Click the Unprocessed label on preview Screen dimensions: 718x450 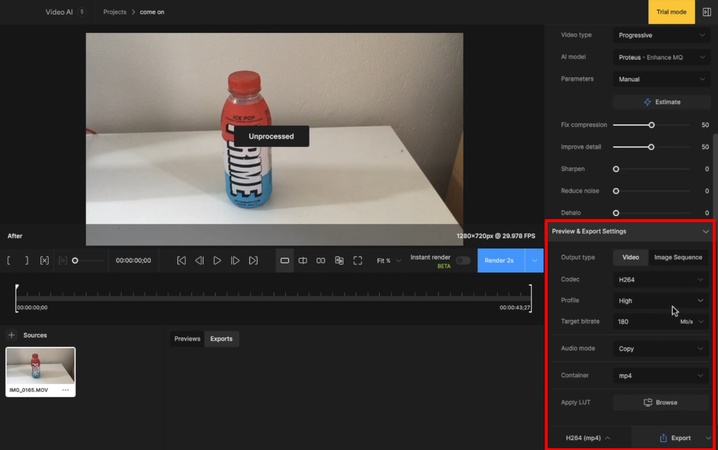[x=271, y=136]
